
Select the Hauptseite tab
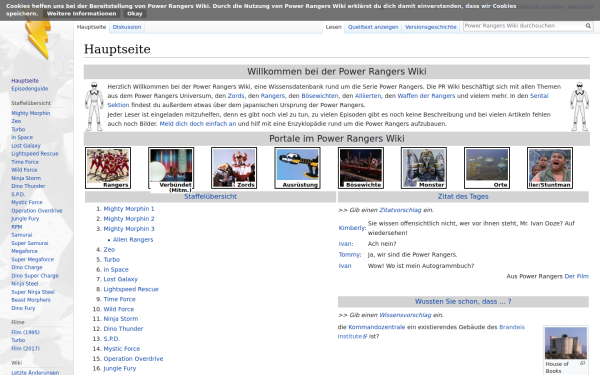pyautogui.click(x=91, y=27)
